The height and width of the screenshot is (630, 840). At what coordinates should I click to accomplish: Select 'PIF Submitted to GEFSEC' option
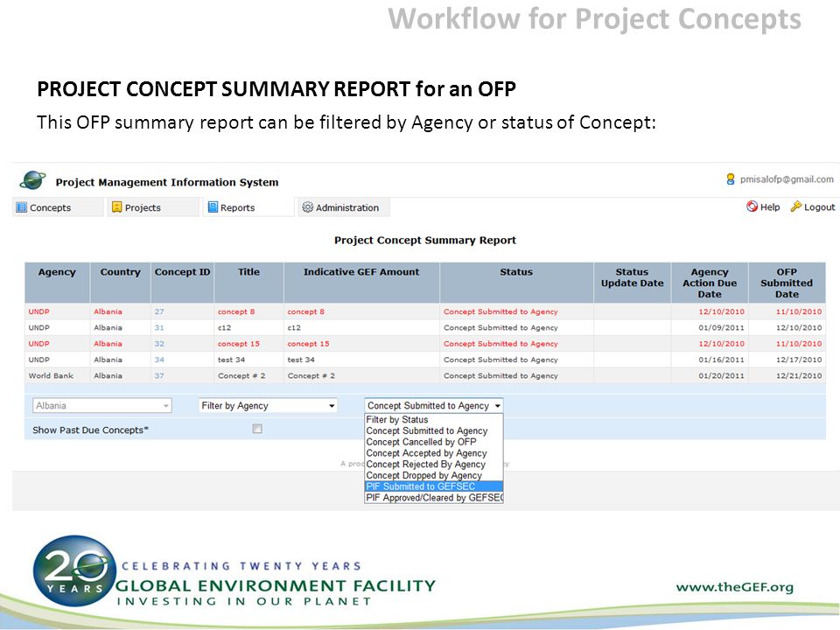coord(434,486)
